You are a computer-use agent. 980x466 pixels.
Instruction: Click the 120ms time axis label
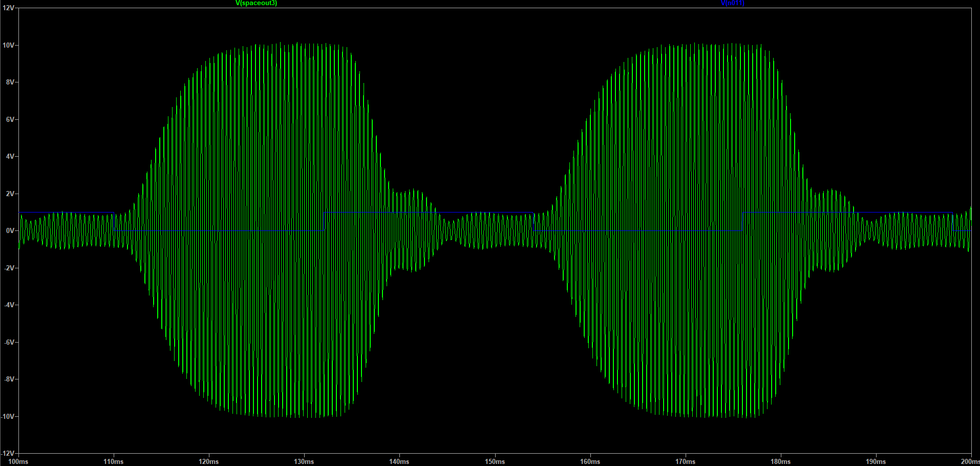pos(209,461)
